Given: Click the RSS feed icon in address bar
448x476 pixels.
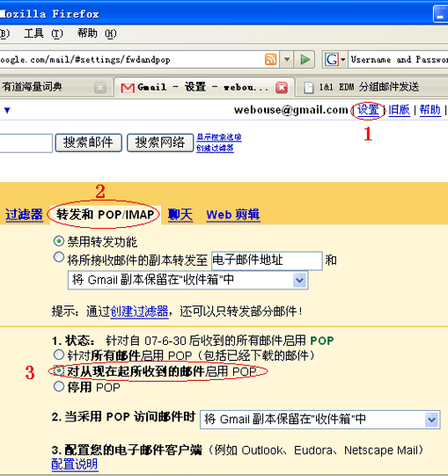Looking at the screenshot, I should tap(270, 59).
